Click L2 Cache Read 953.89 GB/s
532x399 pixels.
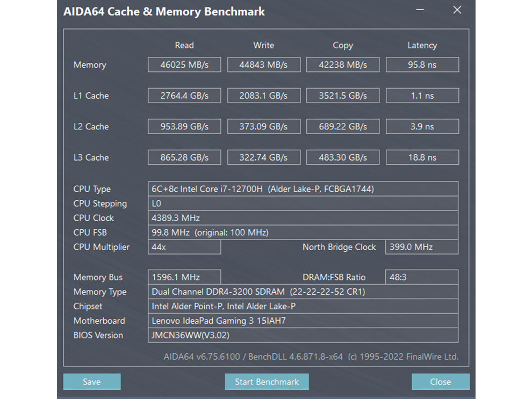(184, 126)
